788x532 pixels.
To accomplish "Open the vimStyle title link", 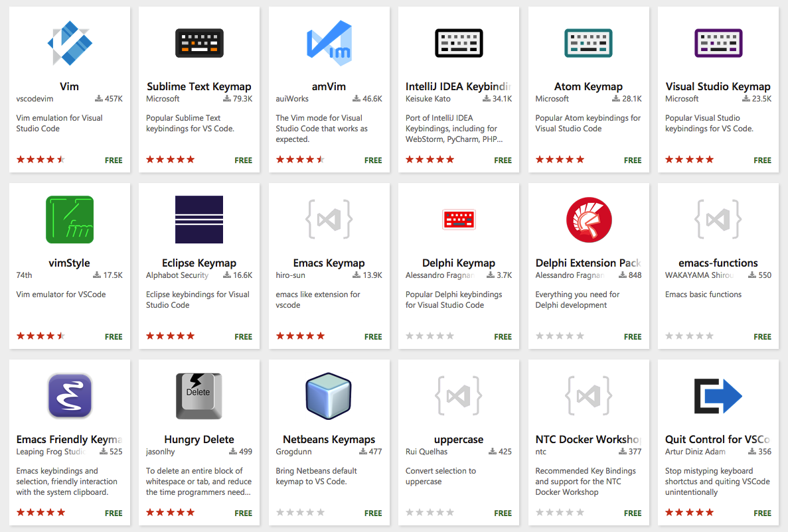I will pyautogui.click(x=69, y=263).
